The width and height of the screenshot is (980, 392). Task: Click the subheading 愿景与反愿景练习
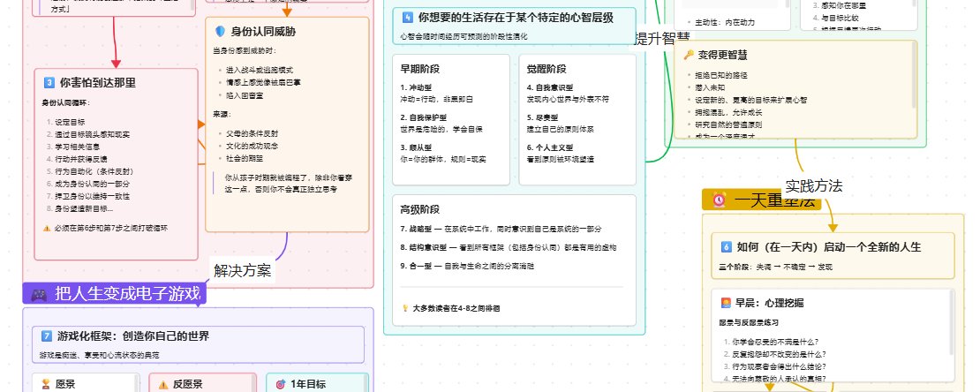point(750,322)
